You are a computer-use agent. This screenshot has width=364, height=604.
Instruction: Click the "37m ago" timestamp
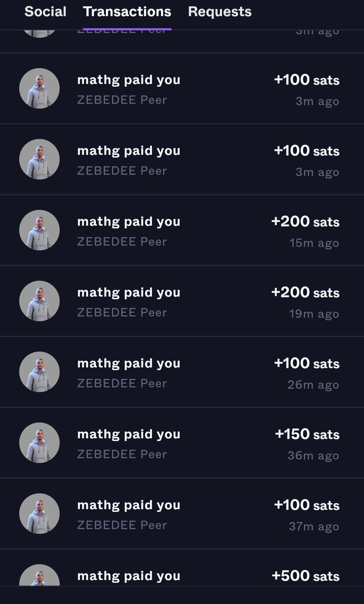click(314, 526)
